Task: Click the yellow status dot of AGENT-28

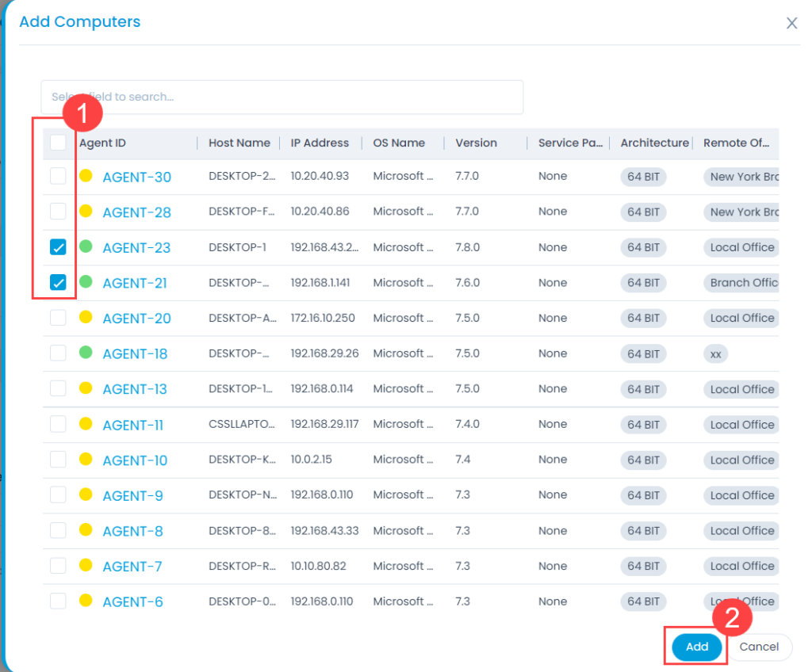Action: point(86,212)
